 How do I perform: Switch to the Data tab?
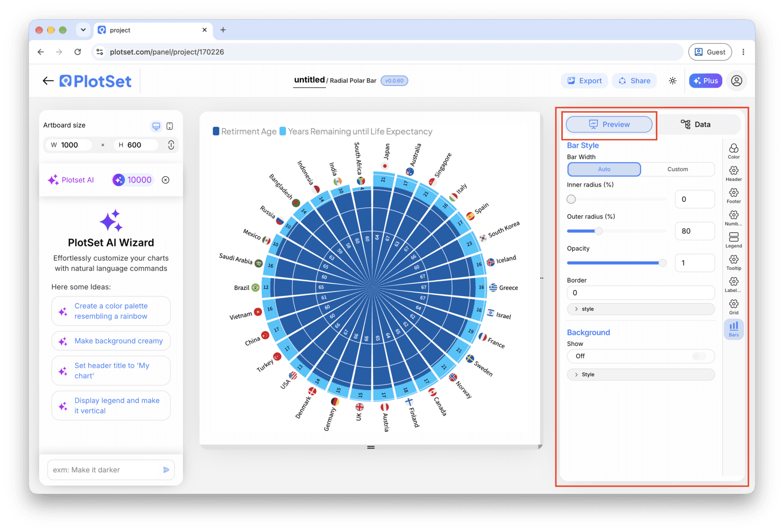(x=696, y=124)
